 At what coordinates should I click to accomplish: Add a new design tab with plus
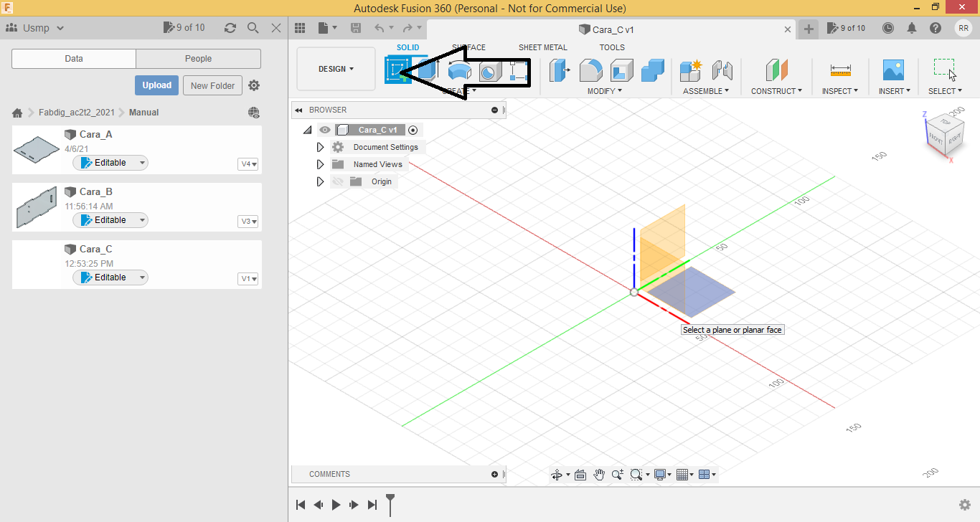[809, 29]
